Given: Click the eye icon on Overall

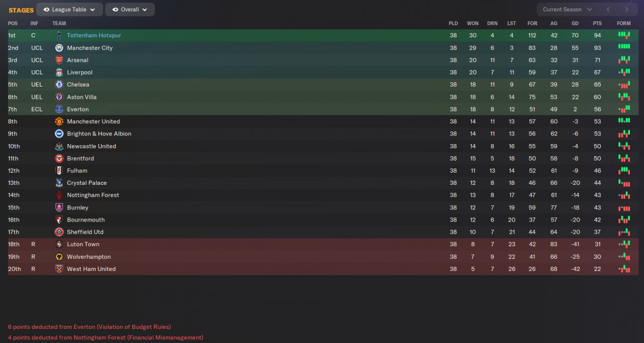Looking at the screenshot, I should [115, 10].
